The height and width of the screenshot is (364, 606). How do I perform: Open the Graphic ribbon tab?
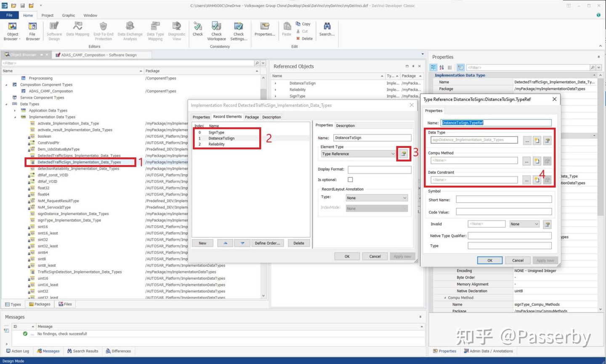tap(68, 15)
